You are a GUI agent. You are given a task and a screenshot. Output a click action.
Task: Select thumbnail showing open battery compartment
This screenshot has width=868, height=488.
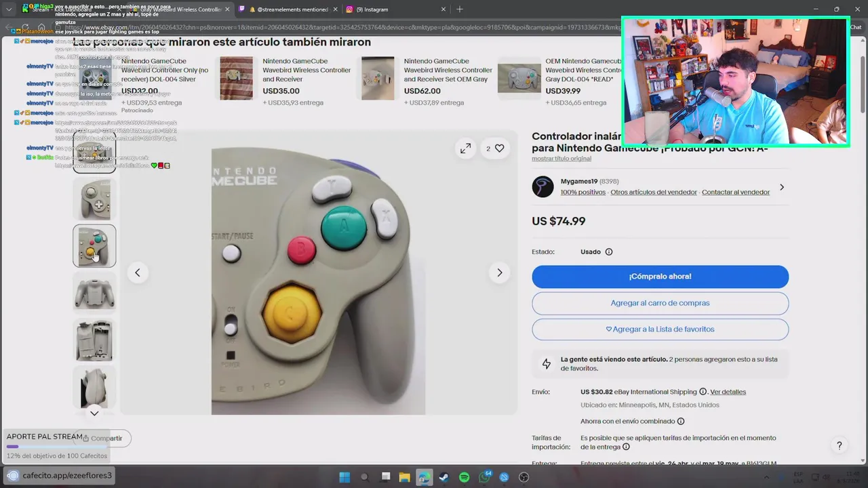(x=94, y=340)
